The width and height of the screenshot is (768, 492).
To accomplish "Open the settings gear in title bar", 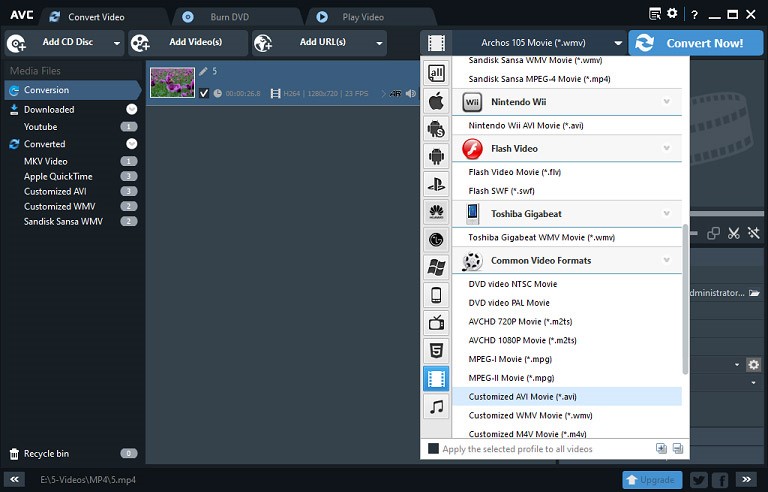I will pos(672,14).
